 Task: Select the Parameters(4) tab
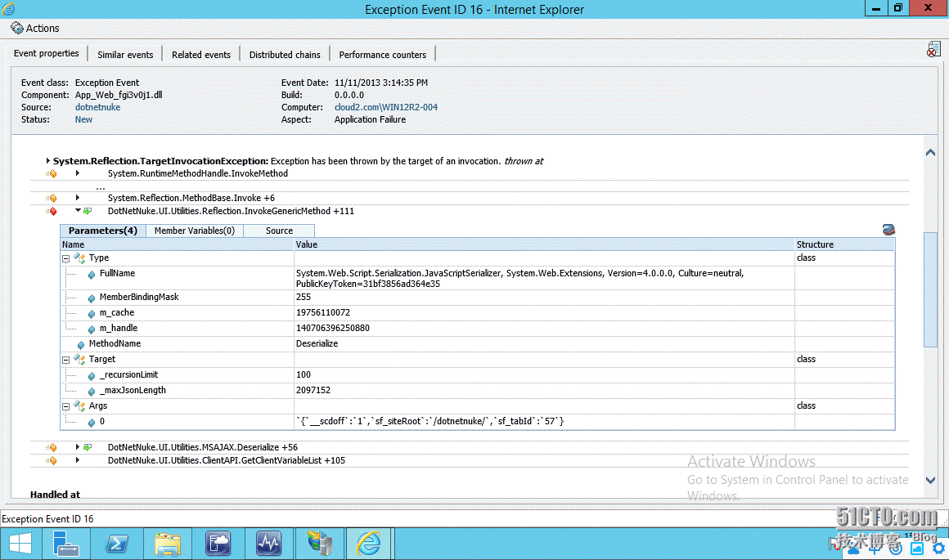pyautogui.click(x=103, y=231)
